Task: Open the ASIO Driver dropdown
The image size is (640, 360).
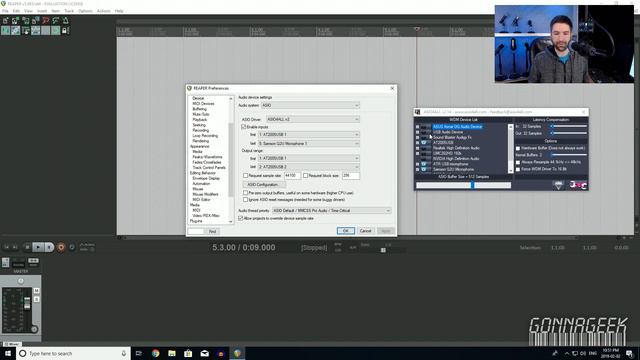Action: 313,119
